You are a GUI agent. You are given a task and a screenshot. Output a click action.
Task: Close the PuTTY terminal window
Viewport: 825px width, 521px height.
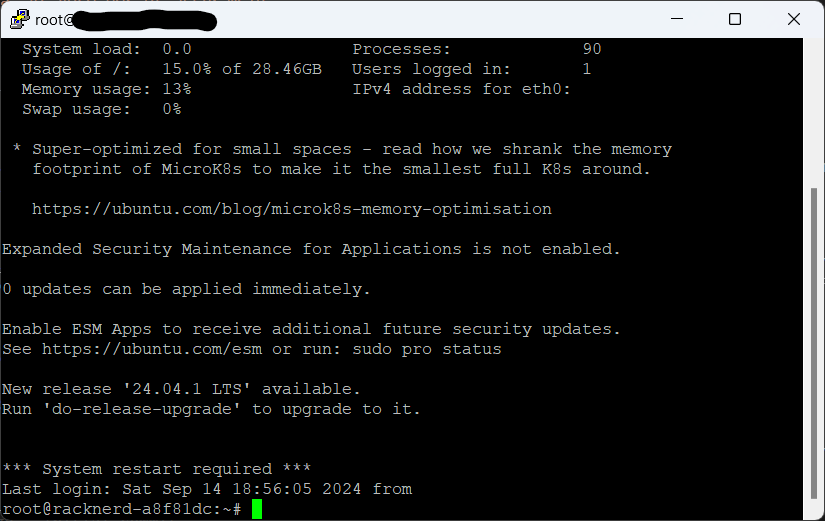[794, 19]
